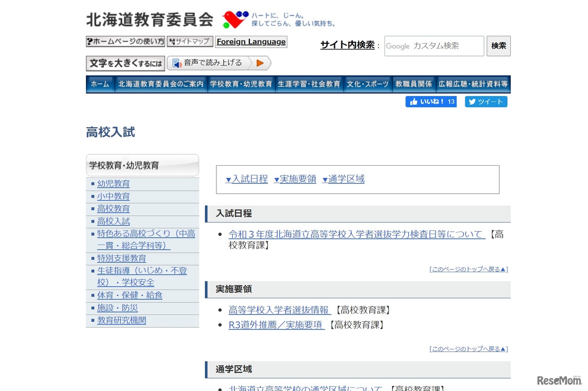
Task: Click the Twitter Tweet button
Action: 486,102
